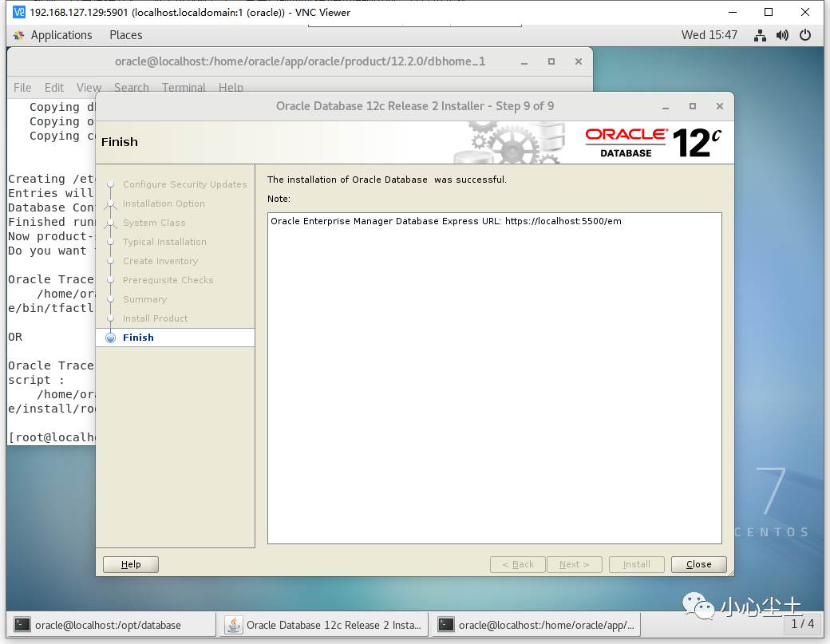
Task: Click the Note text area
Action: tap(494, 378)
